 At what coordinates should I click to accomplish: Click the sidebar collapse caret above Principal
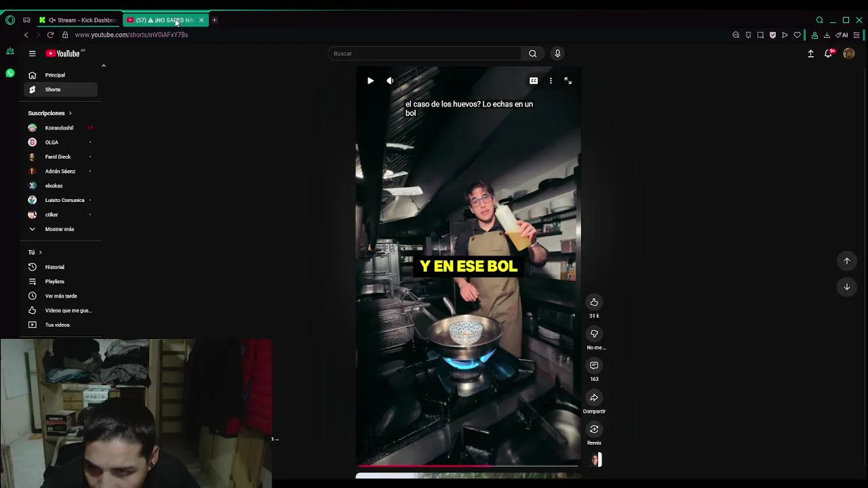[x=104, y=66]
